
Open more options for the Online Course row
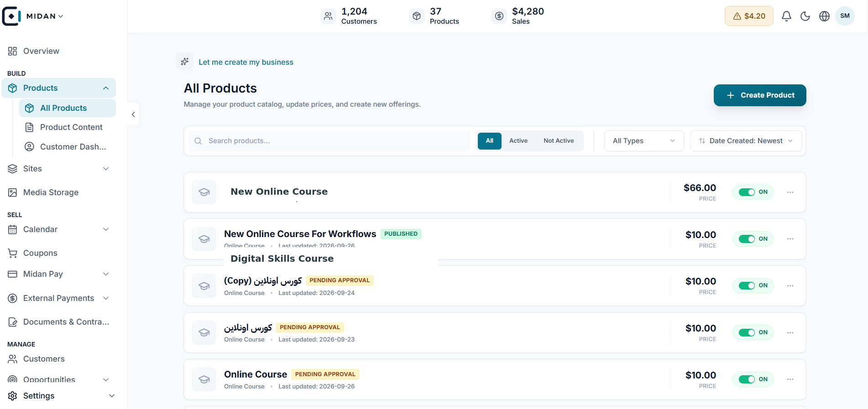click(x=790, y=379)
